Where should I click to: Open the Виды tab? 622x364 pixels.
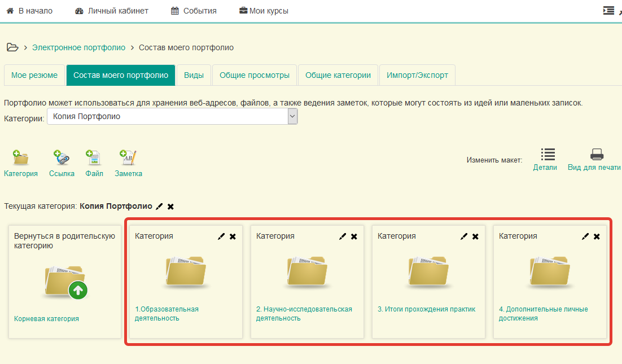pyautogui.click(x=194, y=75)
